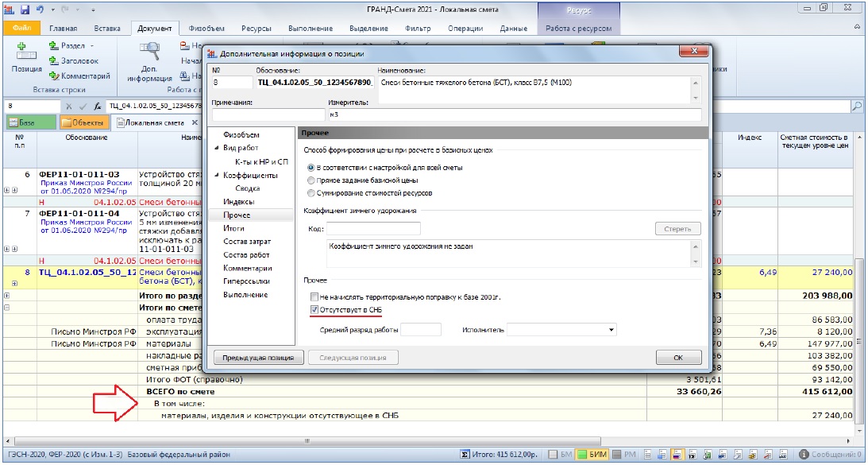Open the Файл menu
868x465 pixels.
21,28
